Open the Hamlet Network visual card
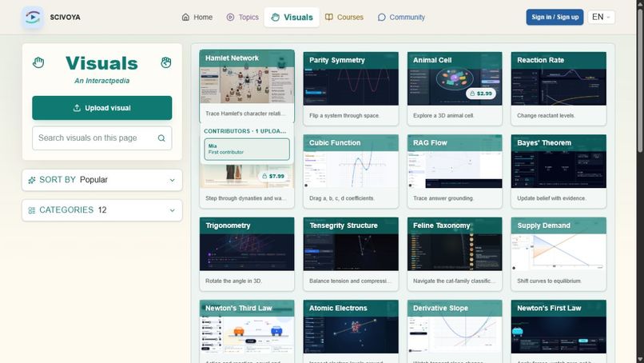This screenshot has width=644, height=363. point(247,86)
